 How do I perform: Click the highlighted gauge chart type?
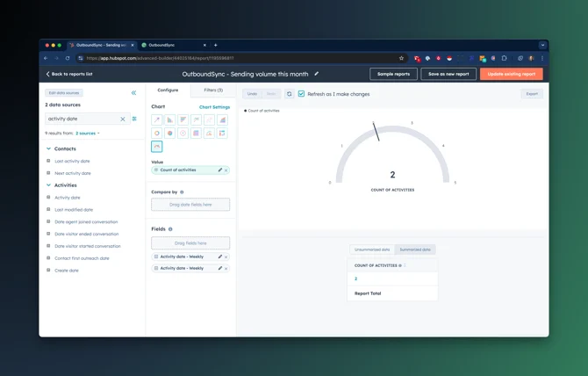[157, 147]
